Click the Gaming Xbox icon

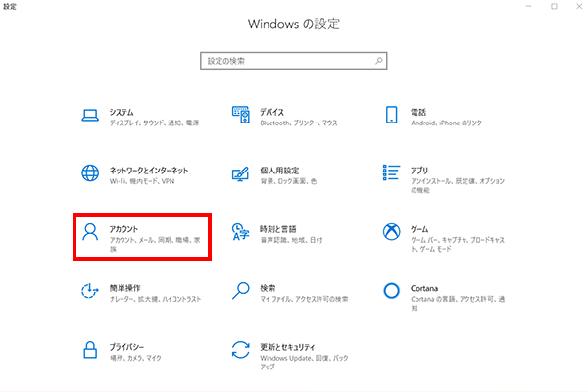391,232
